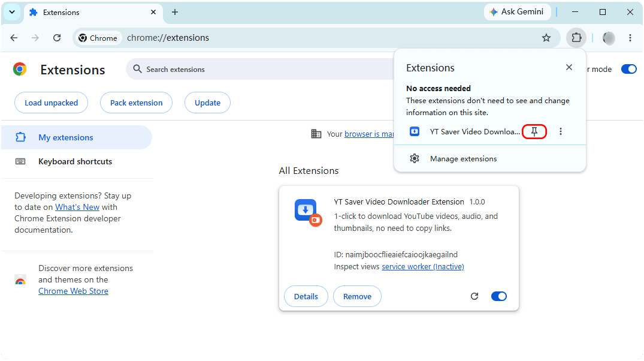Click YT Saver extension card icon
Screen dimensions: 644x361
(308, 212)
